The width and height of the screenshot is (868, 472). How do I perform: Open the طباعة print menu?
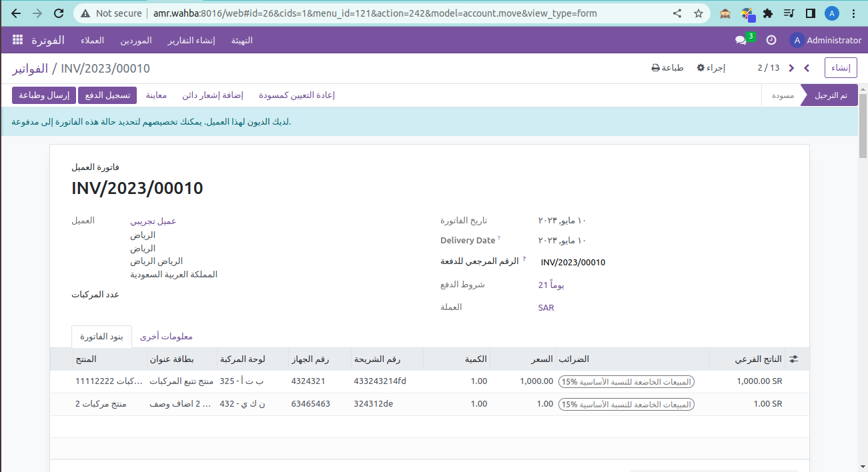[x=668, y=68]
